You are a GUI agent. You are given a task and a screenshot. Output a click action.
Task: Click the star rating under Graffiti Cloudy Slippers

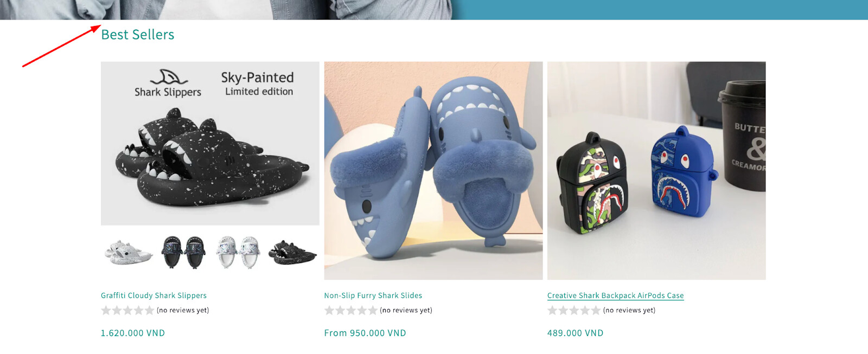click(x=127, y=310)
